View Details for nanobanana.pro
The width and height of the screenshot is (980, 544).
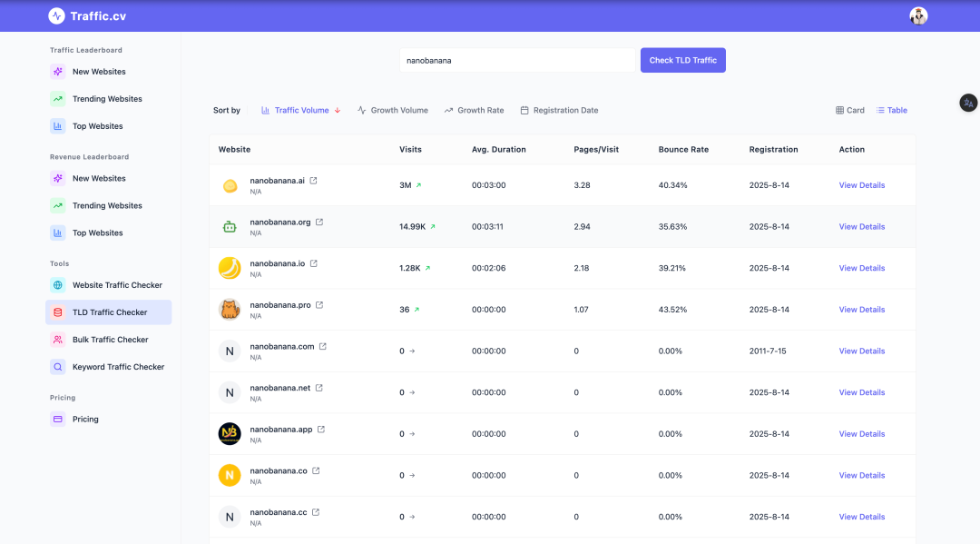[x=861, y=310]
